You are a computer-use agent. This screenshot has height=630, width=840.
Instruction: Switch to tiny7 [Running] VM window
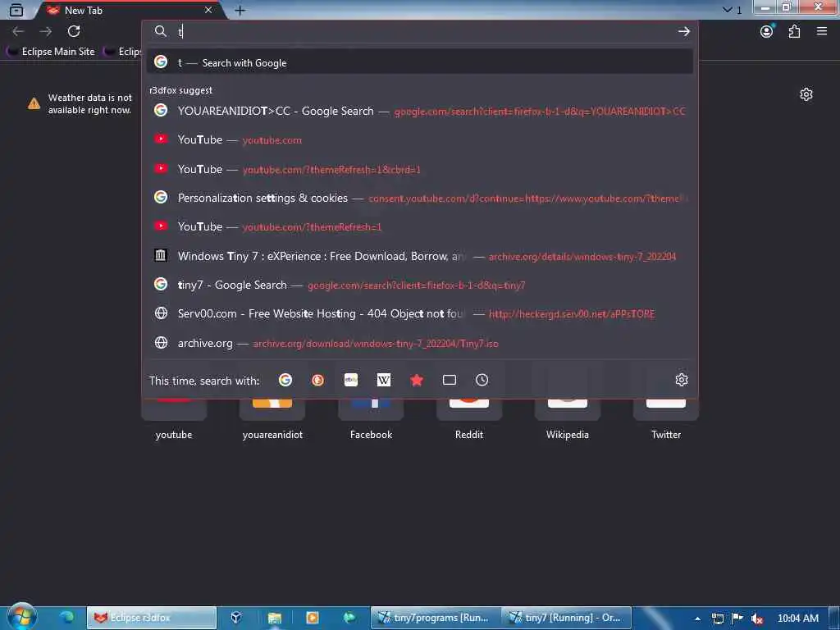click(567, 618)
